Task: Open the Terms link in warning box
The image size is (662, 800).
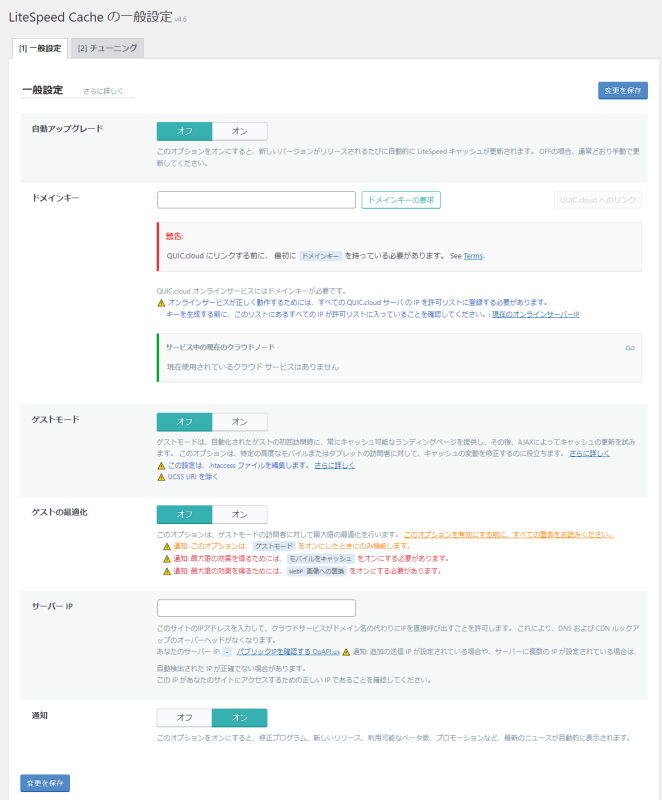Action: (x=473, y=256)
